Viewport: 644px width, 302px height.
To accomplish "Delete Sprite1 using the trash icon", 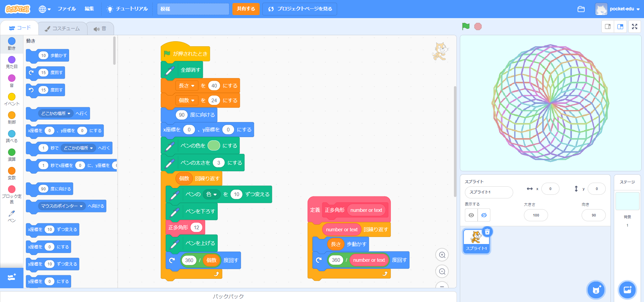I will pos(487,232).
